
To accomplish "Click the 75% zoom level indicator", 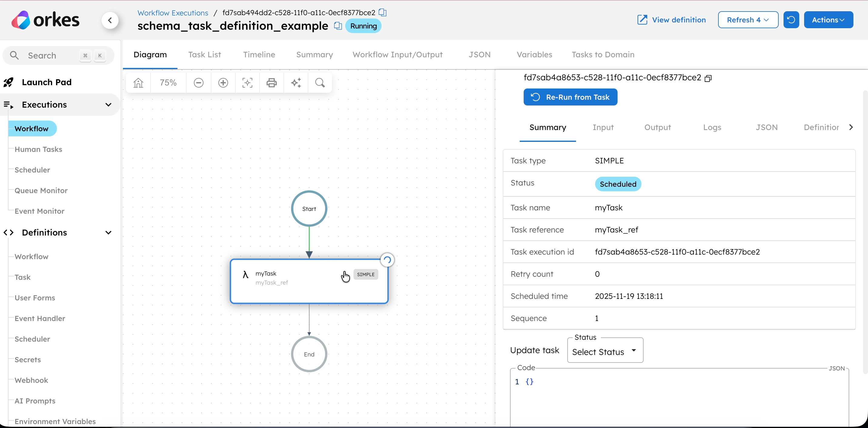I will point(168,82).
